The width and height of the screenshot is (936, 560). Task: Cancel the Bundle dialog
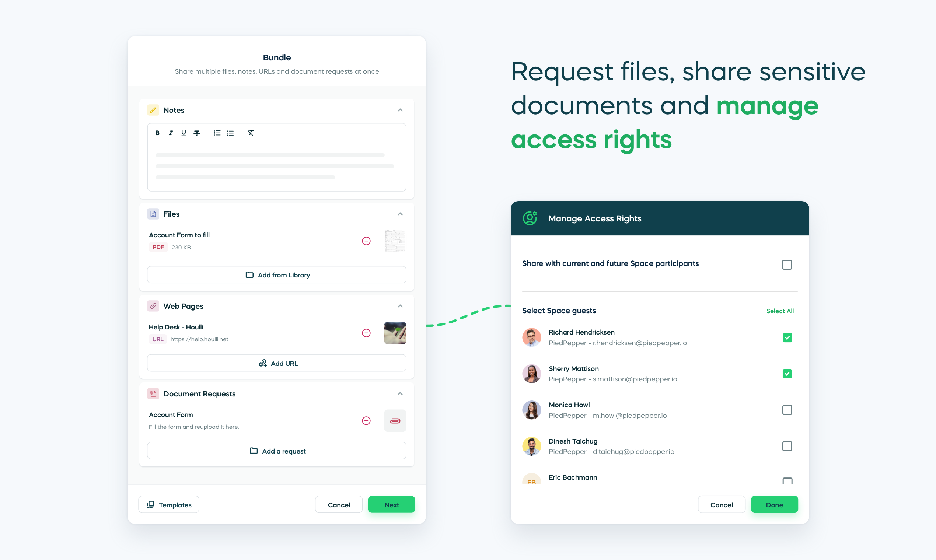click(339, 504)
